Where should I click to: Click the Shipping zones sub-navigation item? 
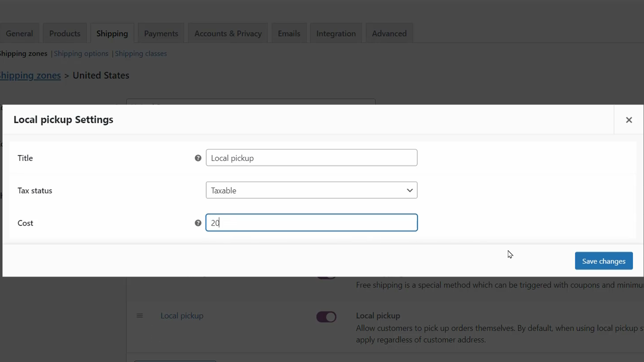tap(23, 54)
